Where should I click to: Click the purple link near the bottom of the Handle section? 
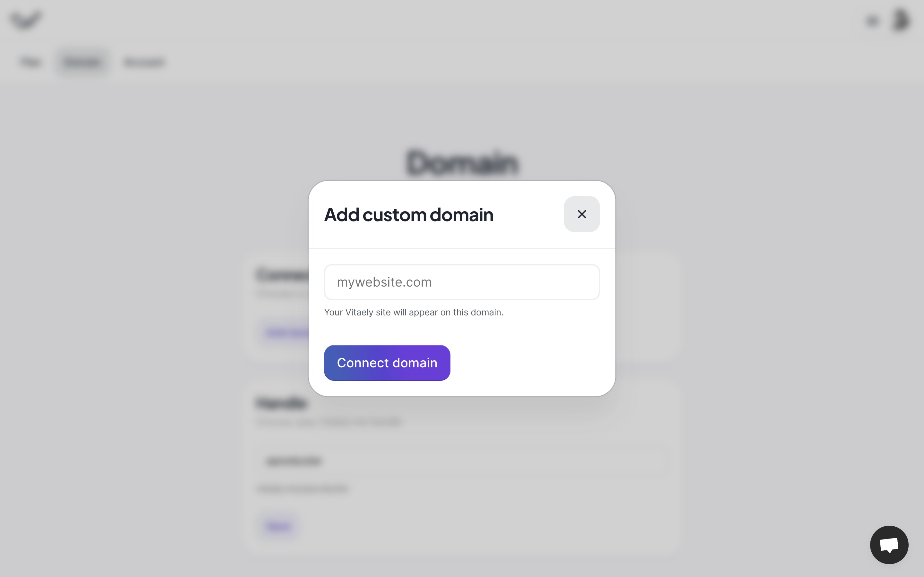pos(278,525)
